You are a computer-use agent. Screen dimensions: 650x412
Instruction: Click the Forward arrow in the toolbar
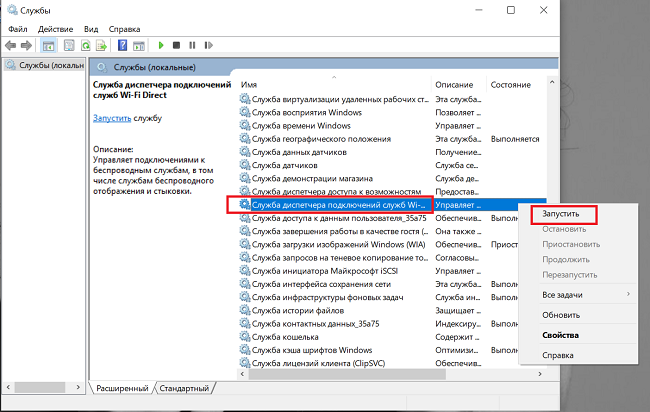point(25,45)
